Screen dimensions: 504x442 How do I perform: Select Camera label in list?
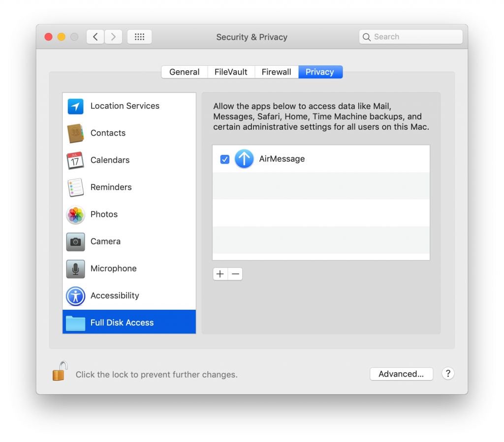point(105,241)
